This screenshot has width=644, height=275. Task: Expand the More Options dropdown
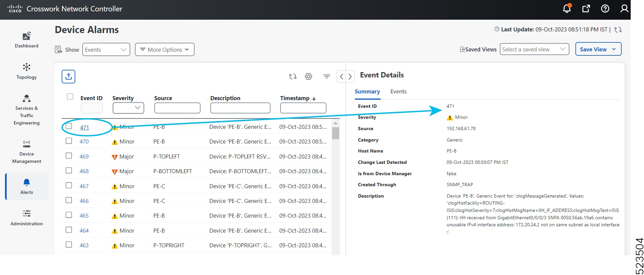[165, 50]
